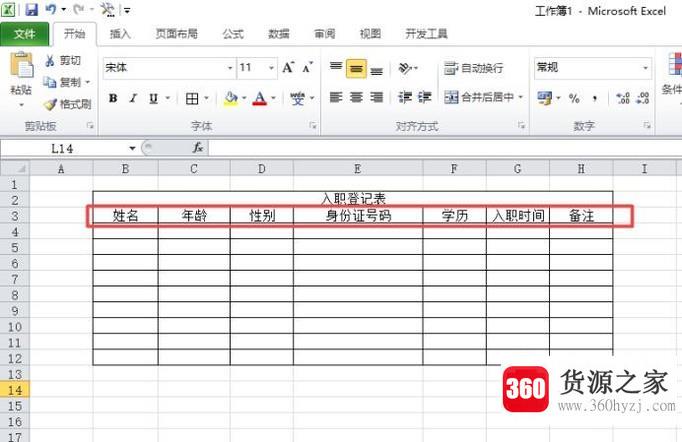
Task: Click the text Orientation icon
Action: 405,68
